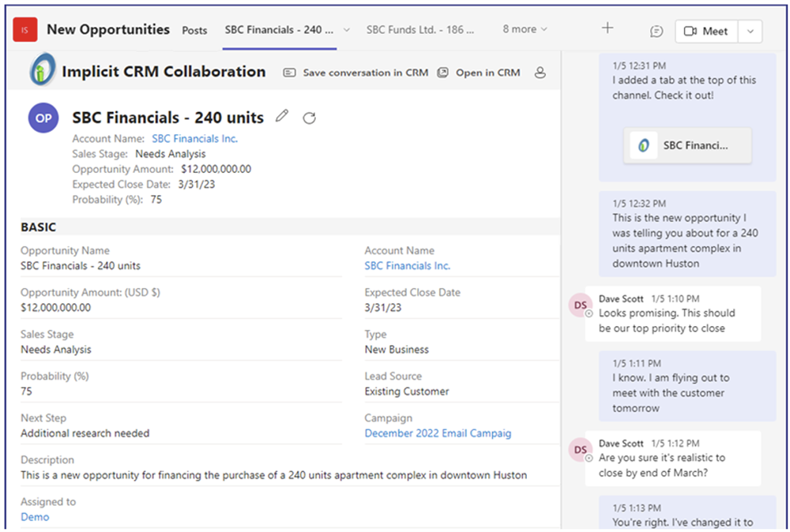The image size is (790, 532).
Task: Open the Demo assigned user link
Action: point(35,517)
